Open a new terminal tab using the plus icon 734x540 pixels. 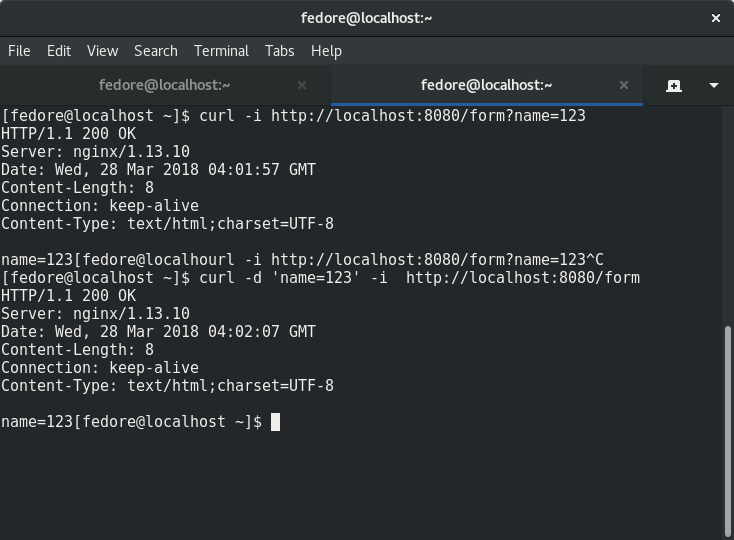(x=674, y=86)
